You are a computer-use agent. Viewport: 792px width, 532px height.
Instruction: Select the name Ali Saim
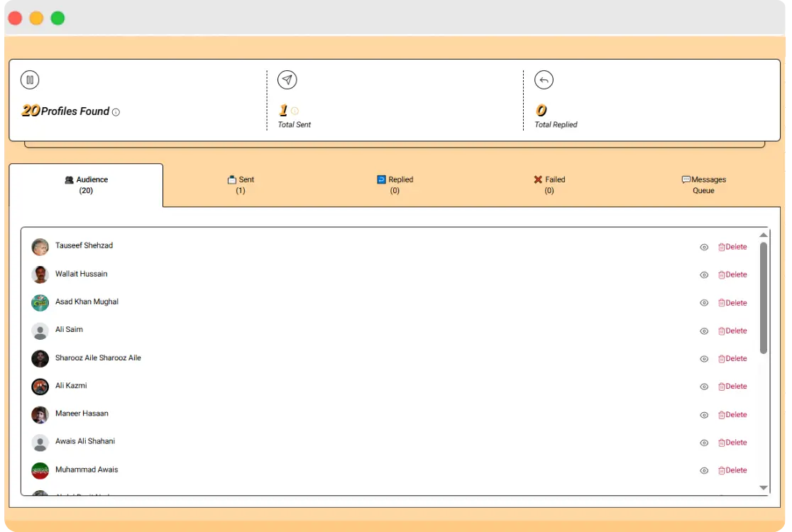(70, 329)
